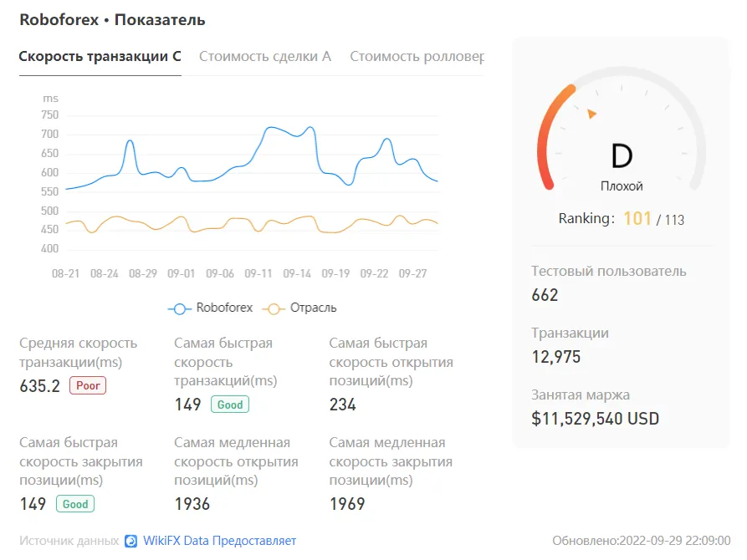Click the average speed value 635.2
Image resolution: width=747 pixels, height=560 pixels.
[40, 385]
